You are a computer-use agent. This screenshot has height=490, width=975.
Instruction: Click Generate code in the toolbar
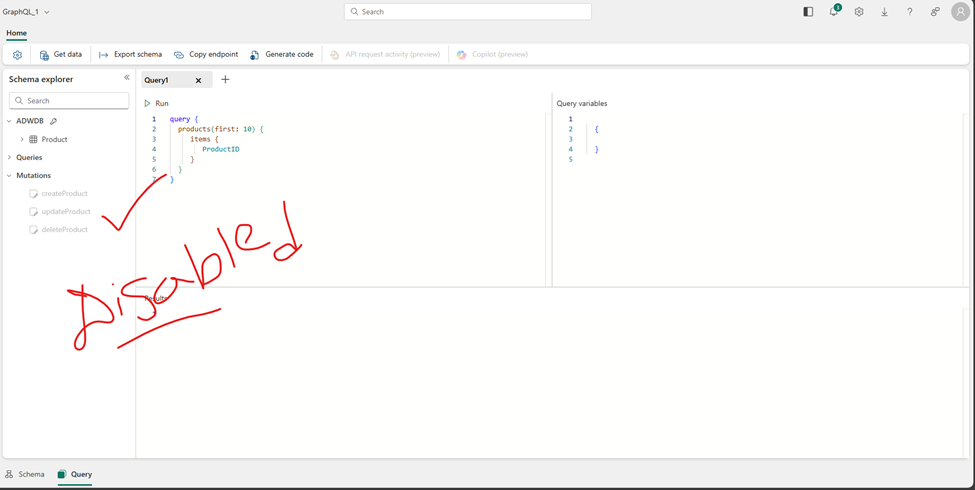(281, 55)
